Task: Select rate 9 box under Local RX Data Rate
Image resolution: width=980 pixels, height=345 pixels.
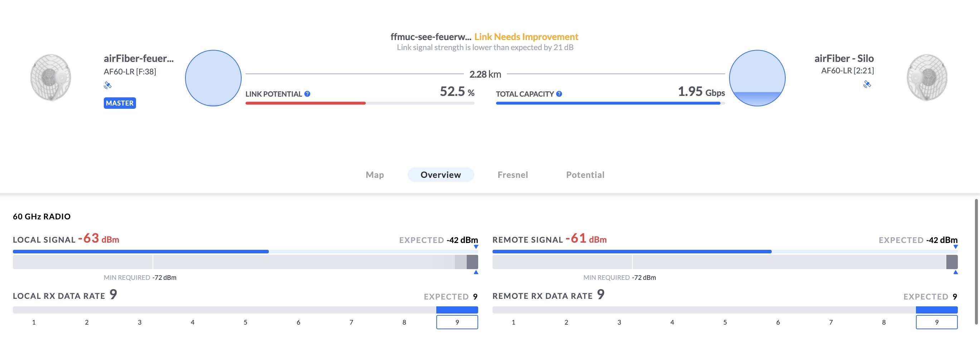Action: [457, 322]
